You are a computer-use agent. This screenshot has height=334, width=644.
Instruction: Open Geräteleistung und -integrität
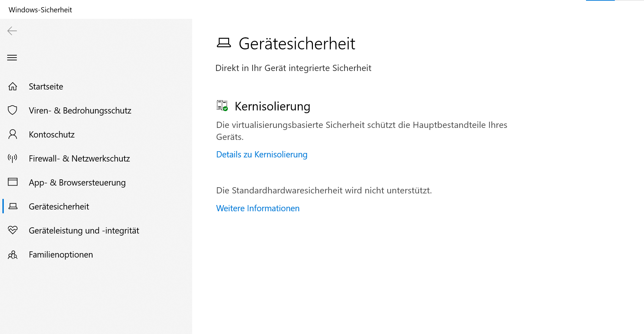[x=96, y=230]
